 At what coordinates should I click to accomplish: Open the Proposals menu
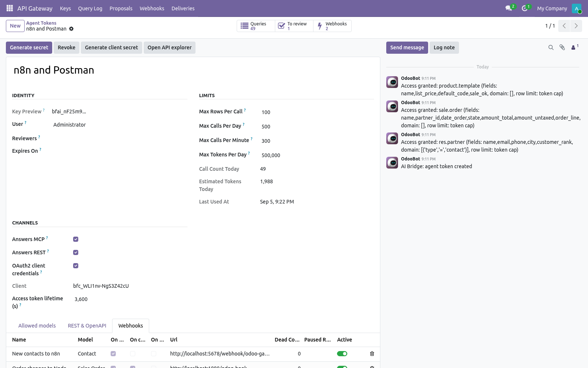click(x=121, y=8)
